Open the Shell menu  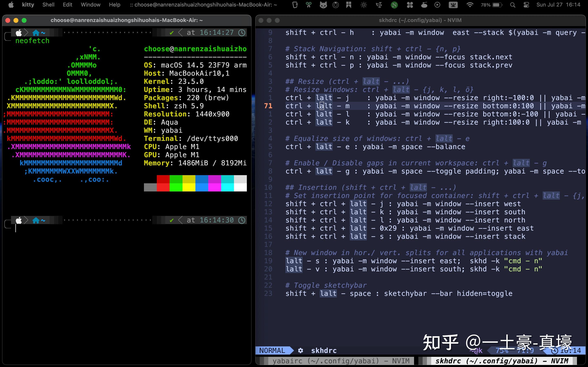(x=48, y=5)
